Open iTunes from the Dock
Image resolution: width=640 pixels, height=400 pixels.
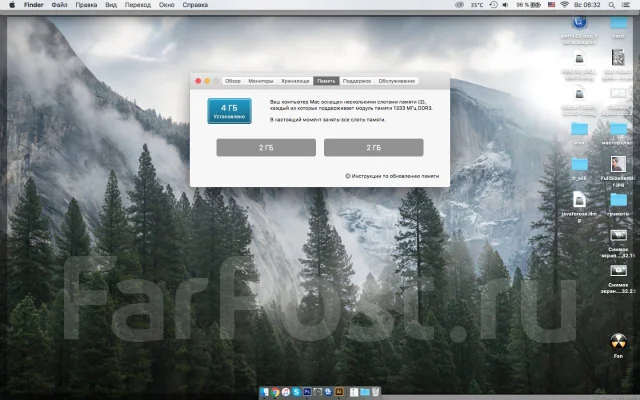pos(286,392)
